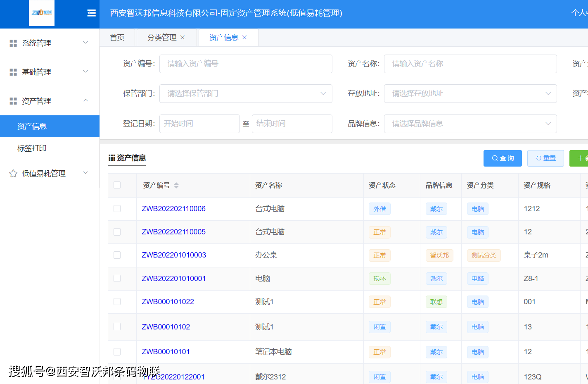Toggle the select-all checkbox in the table header
Viewport: 588px width, 384px height.
pos(117,185)
